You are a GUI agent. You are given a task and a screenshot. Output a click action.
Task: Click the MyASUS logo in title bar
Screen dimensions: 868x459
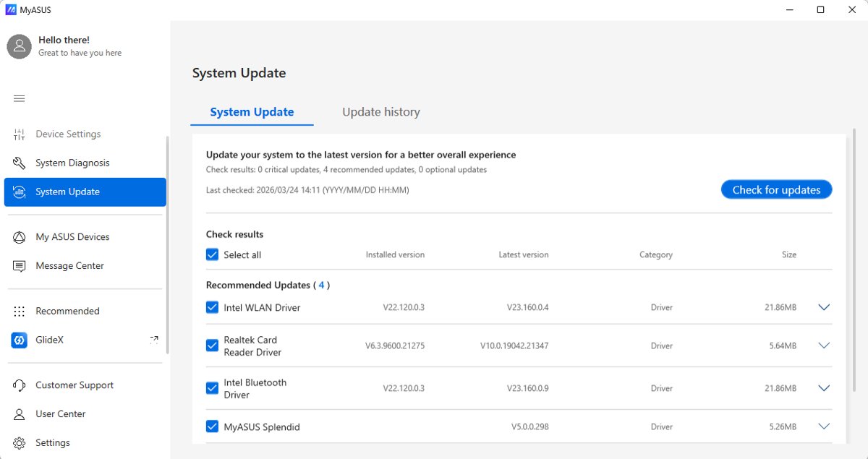(x=10, y=10)
